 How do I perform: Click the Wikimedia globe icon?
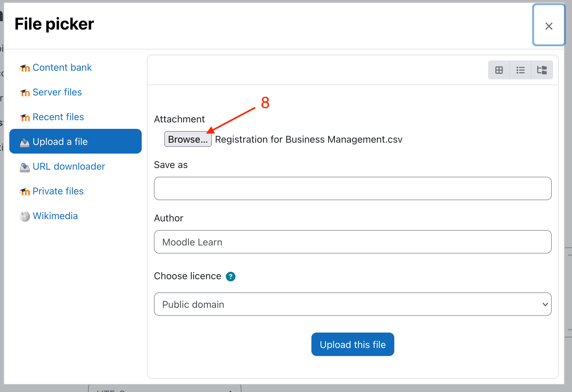(x=25, y=216)
